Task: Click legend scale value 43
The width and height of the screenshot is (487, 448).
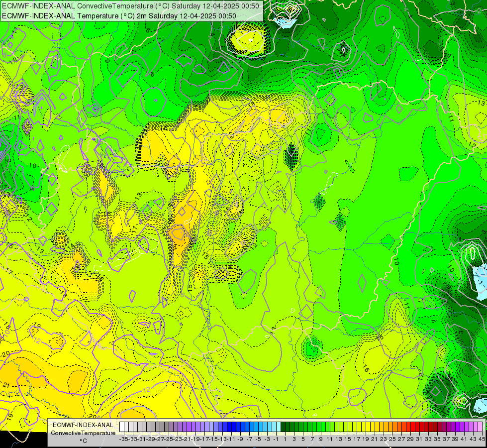Action: pyautogui.click(x=473, y=439)
